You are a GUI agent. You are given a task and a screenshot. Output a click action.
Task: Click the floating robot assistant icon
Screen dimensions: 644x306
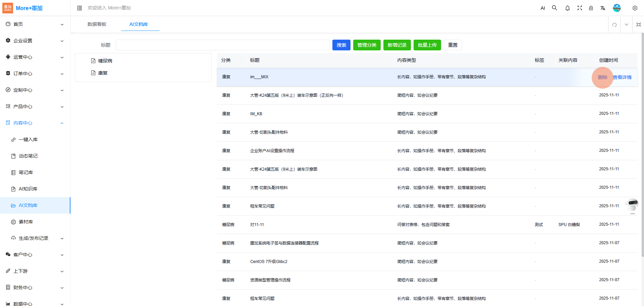click(x=633, y=205)
